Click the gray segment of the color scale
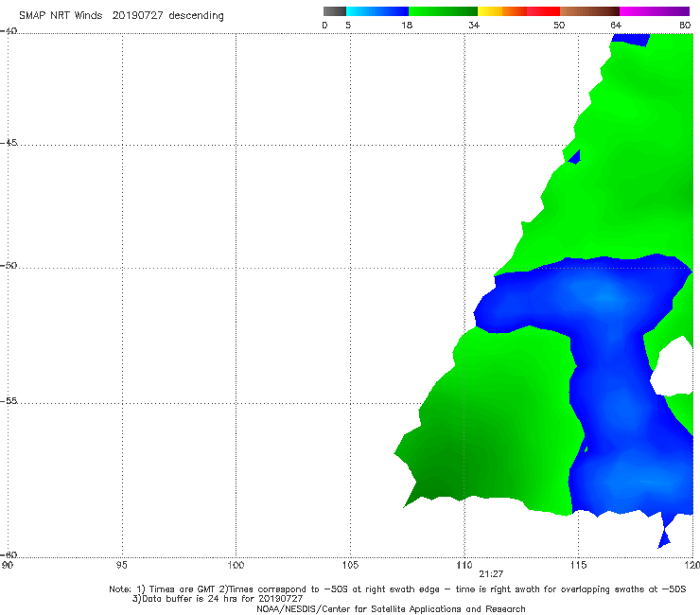The image size is (700, 615). 334,11
